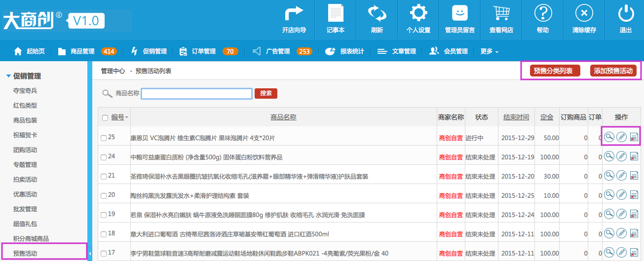This screenshot has height=261, width=644.
Task: Open 查看网店 shopping cart icon
Action: point(501,13)
